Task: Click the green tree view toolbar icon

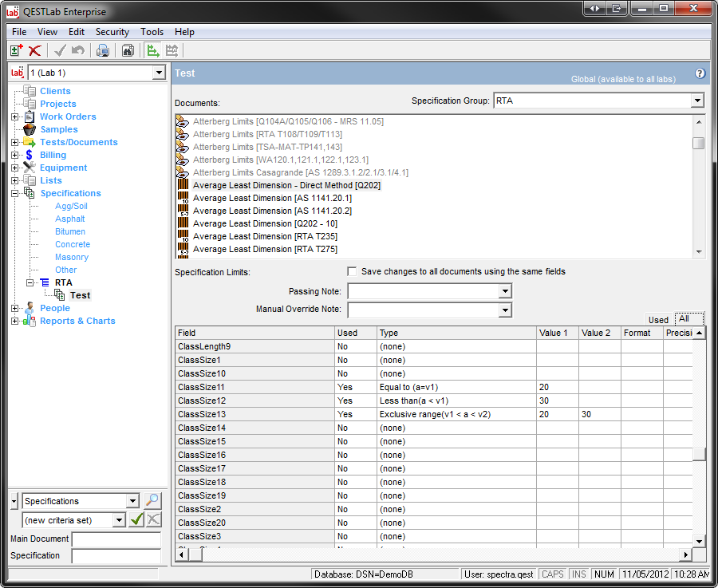Action: (153, 51)
